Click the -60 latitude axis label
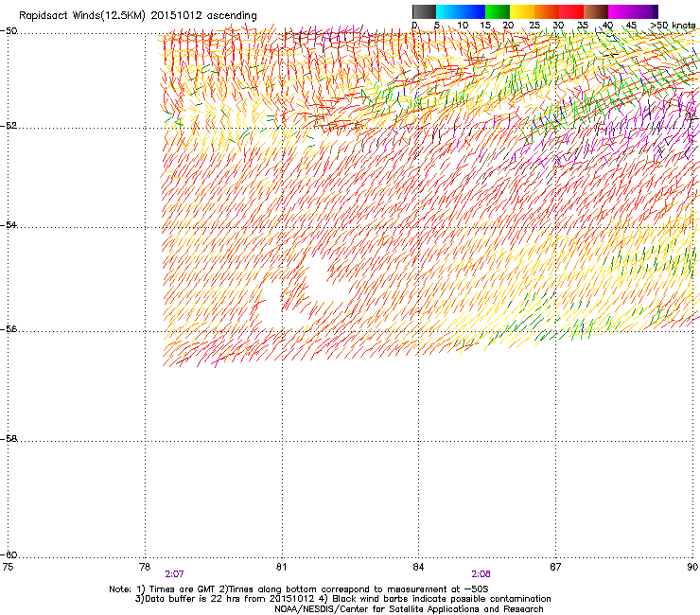 point(9,554)
